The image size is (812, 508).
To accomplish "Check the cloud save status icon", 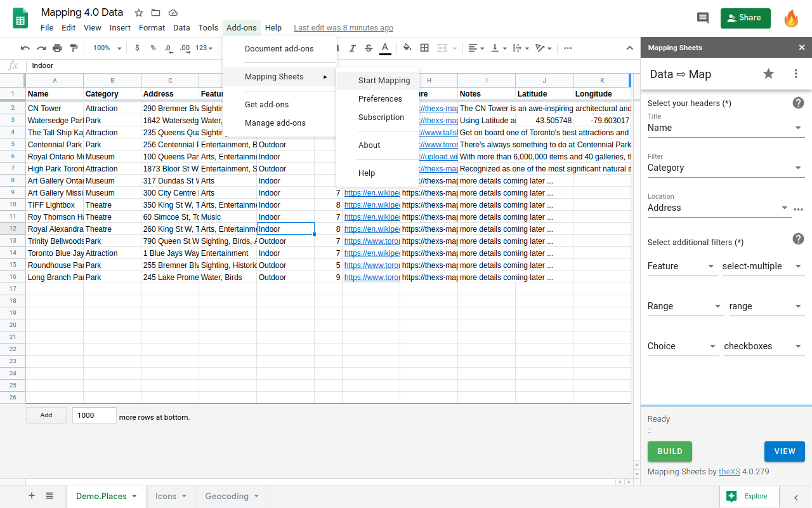I will pos(173,13).
